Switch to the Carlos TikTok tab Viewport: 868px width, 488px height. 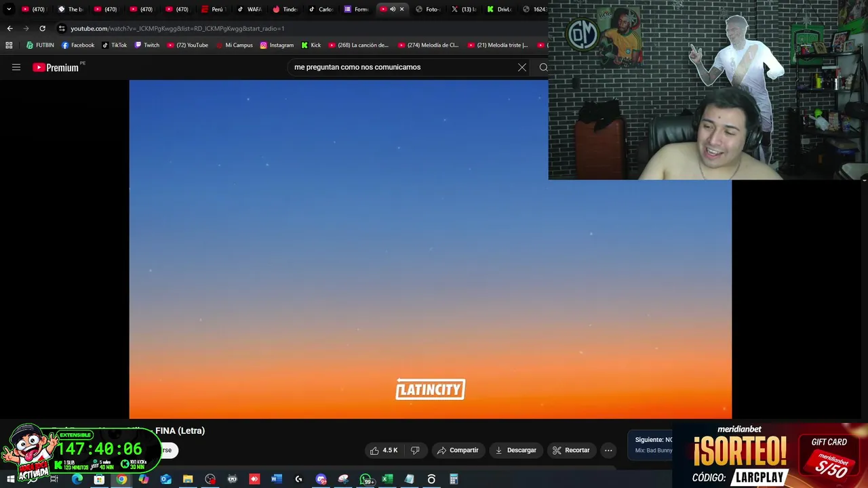pos(321,9)
